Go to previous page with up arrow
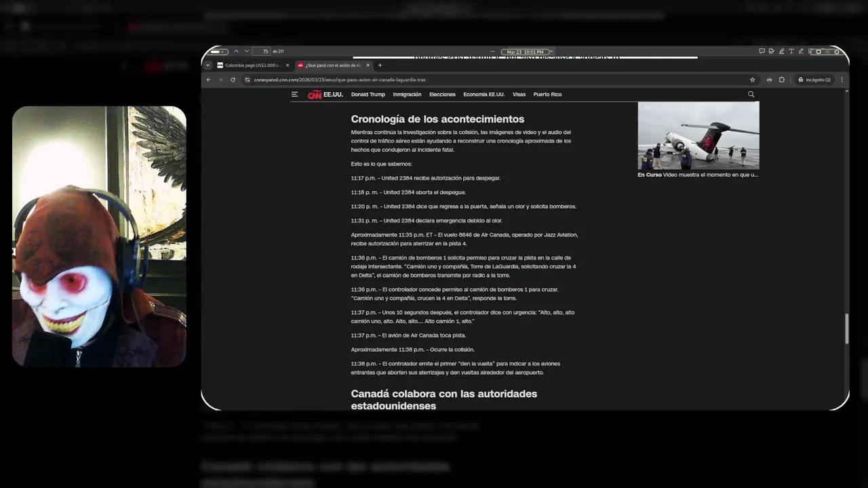 pyautogui.click(x=236, y=52)
